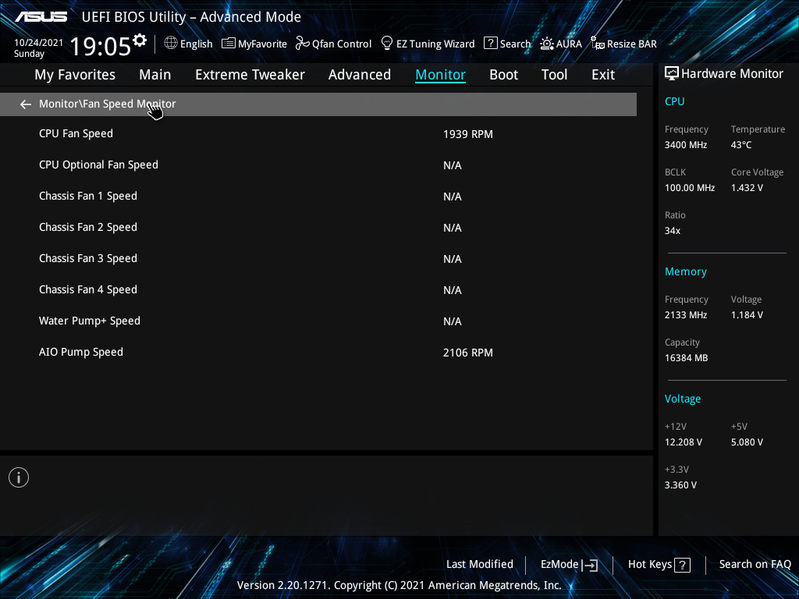
Task: Start EZ Tuning Wizard
Action: pyautogui.click(x=435, y=44)
